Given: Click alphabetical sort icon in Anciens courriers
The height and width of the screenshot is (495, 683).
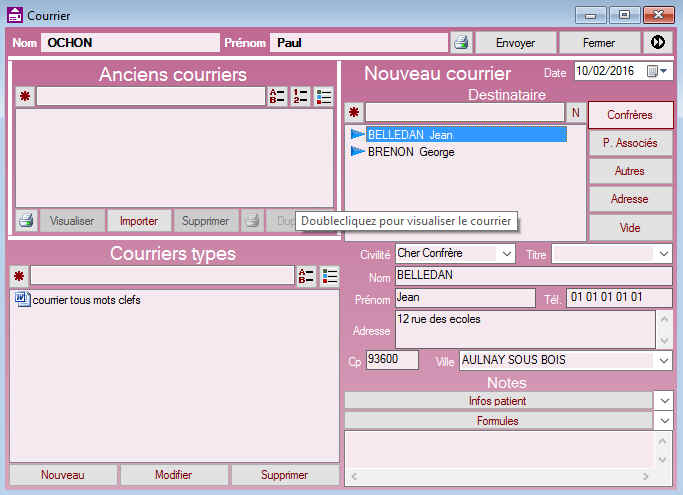Looking at the screenshot, I should pos(277,97).
